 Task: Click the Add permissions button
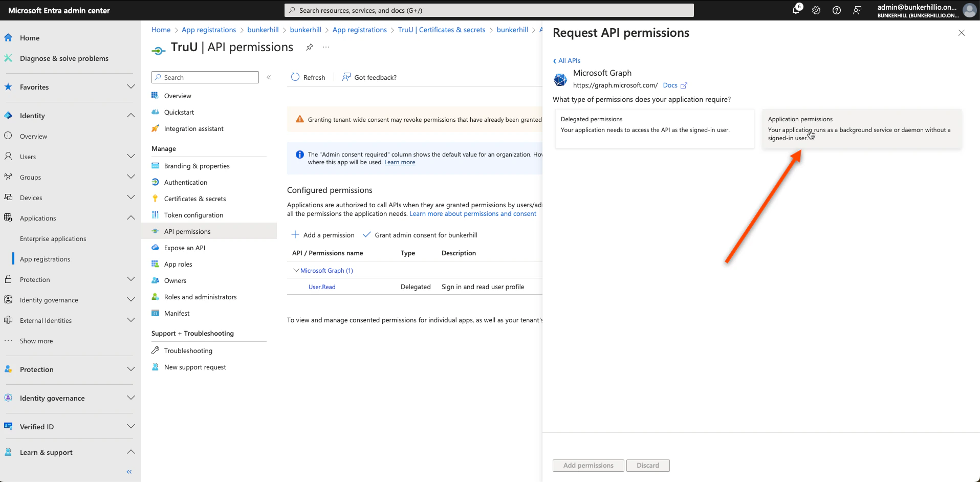point(589,465)
